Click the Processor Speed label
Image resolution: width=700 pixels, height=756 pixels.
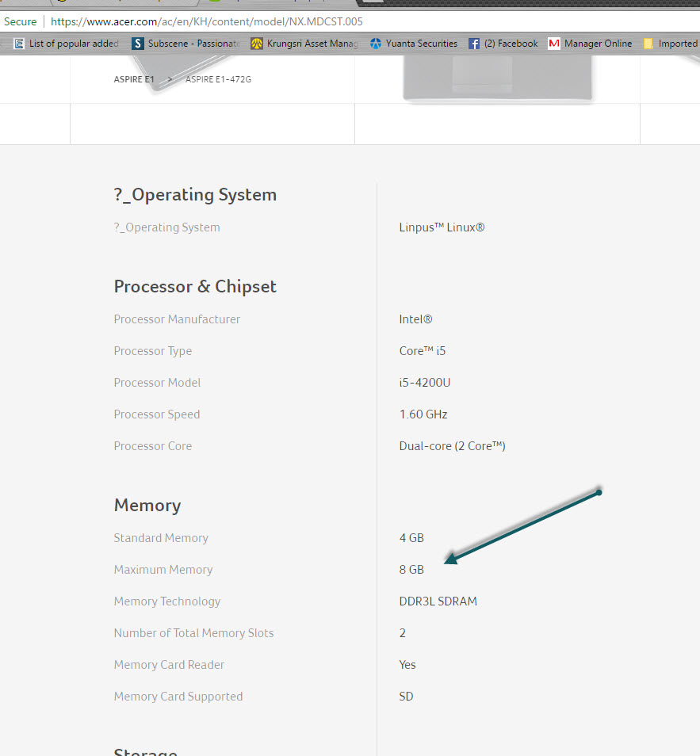click(156, 414)
